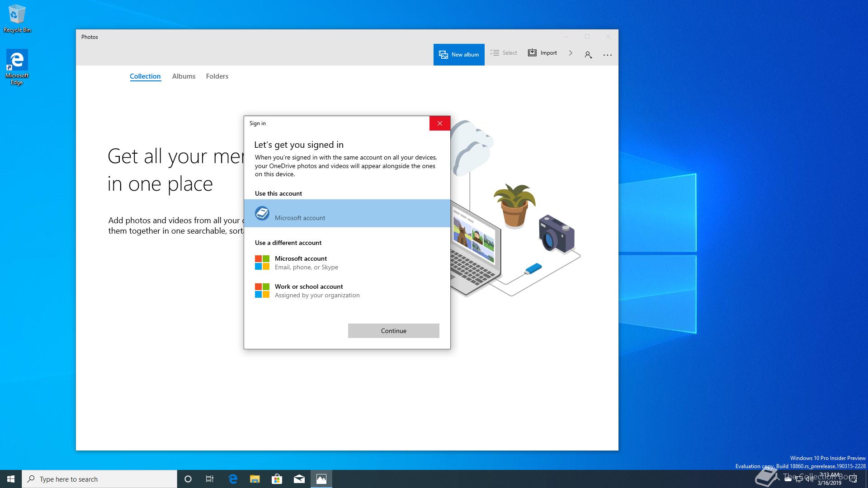
Task: Open the See more ellipsis menu
Action: click(608, 55)
